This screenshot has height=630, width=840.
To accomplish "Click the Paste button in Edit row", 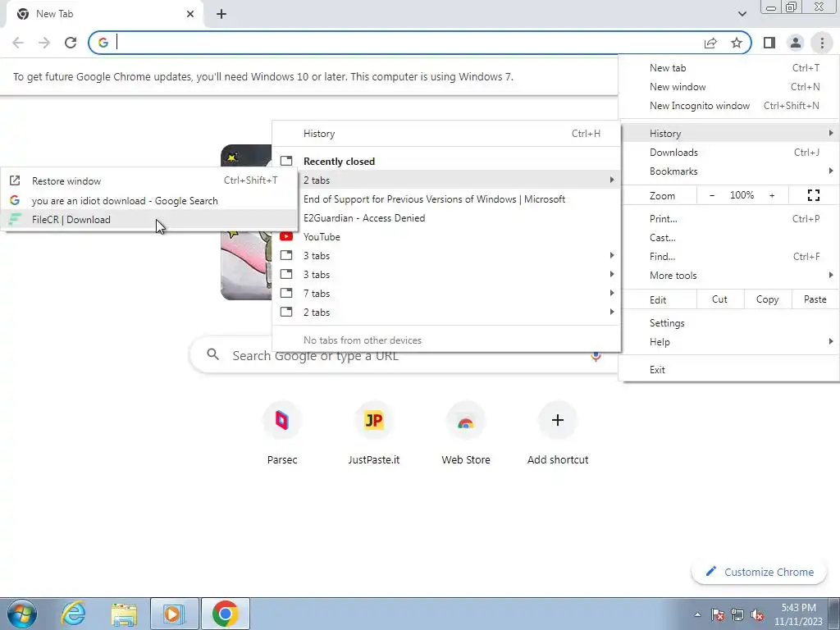I will tap(815, 299).
